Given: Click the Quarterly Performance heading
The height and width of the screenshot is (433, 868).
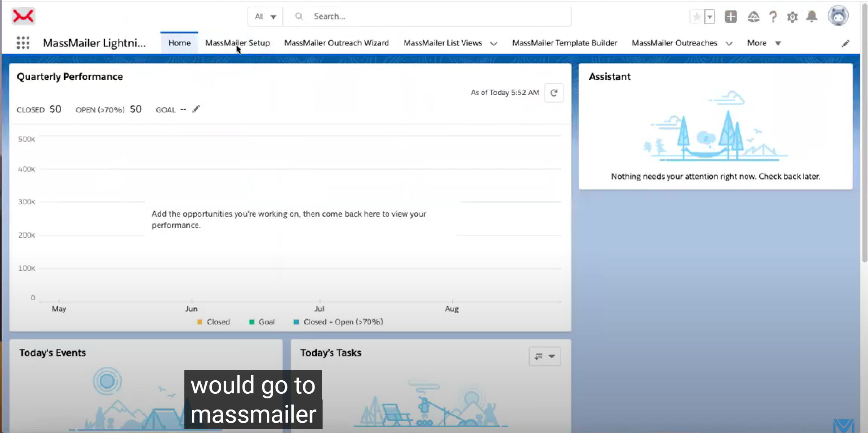Looking at the screenshot, I should point(70,77).
